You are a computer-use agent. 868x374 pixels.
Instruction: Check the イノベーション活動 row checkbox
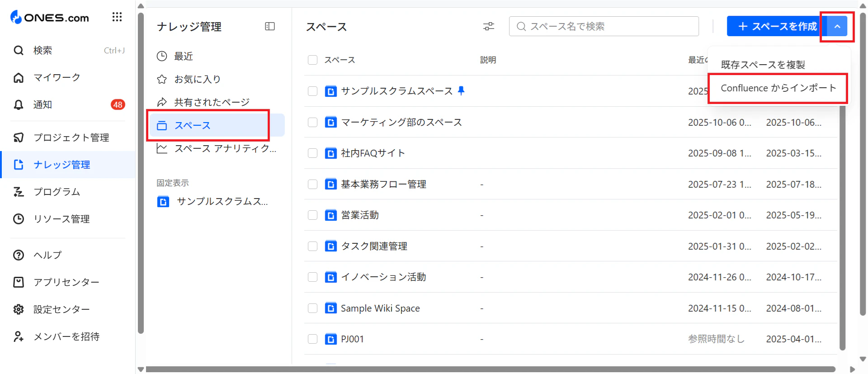(x=312, y=277)
